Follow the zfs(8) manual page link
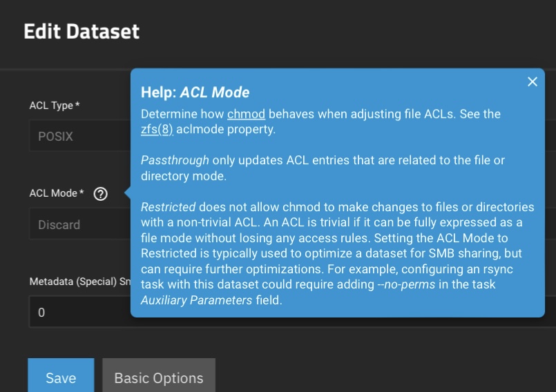Image resolution: width=556 pixels, height=392 pixels. click(x=157, y=128)
